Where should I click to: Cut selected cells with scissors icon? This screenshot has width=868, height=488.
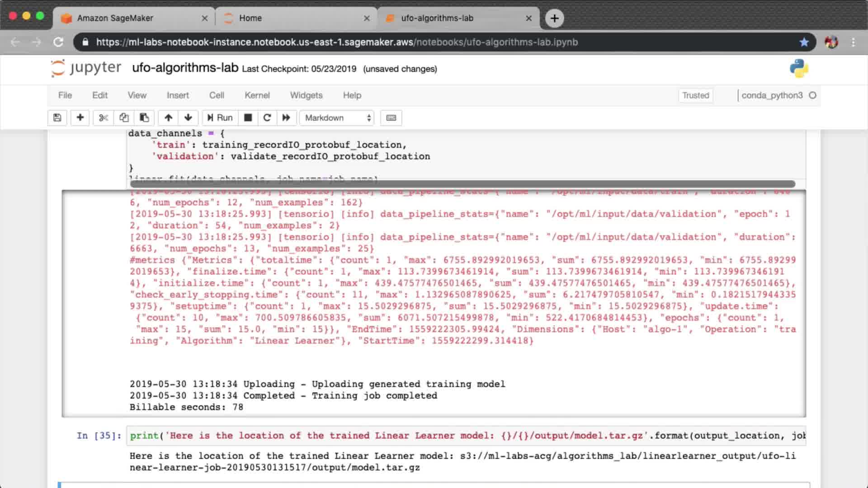pyautogui.click(x=104, y=118)
